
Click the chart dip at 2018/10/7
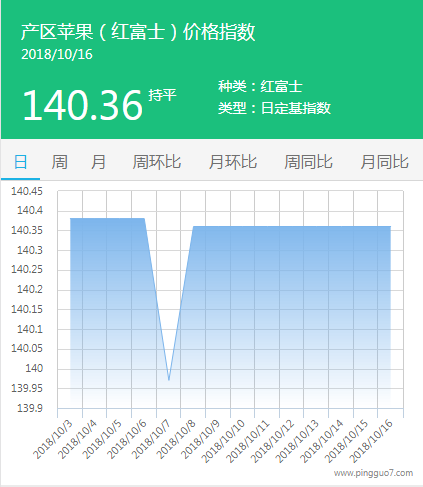point(169,380)
